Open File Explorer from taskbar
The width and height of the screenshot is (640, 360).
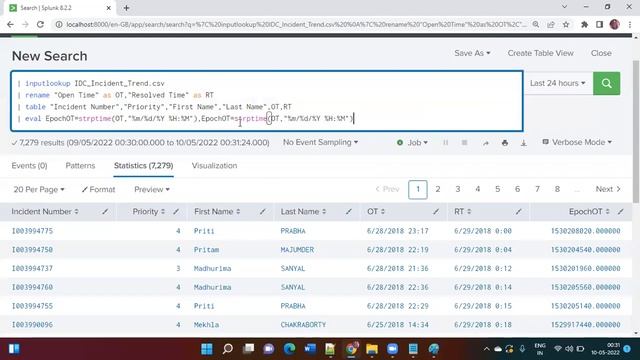coord(372,349)
